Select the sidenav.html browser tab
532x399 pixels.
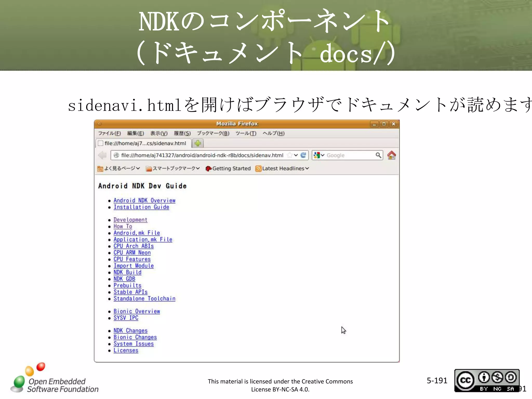(x=143, y=143)
